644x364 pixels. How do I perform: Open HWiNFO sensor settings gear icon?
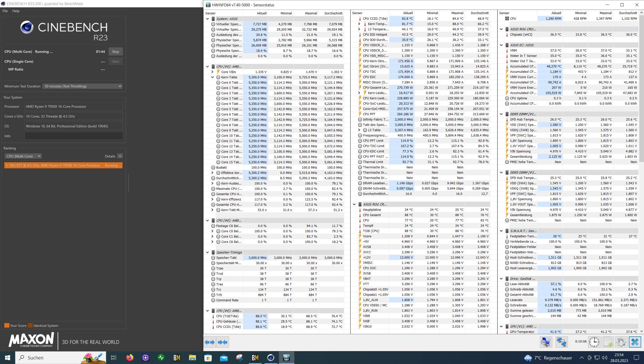(621, 342)
